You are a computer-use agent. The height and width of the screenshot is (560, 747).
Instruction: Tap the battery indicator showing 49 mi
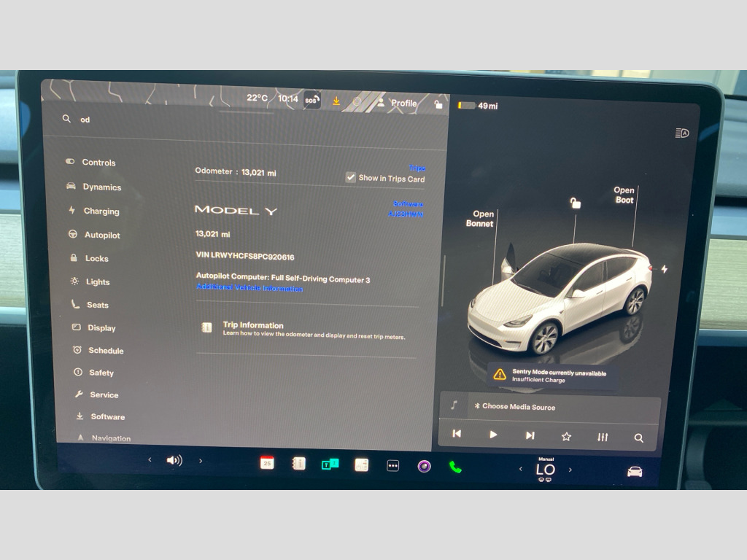point(478,106)
